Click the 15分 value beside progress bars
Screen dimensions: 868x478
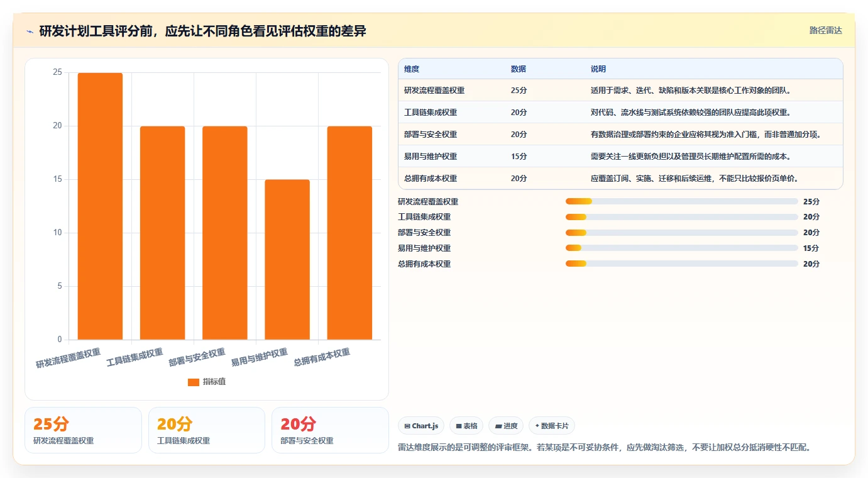811,248
